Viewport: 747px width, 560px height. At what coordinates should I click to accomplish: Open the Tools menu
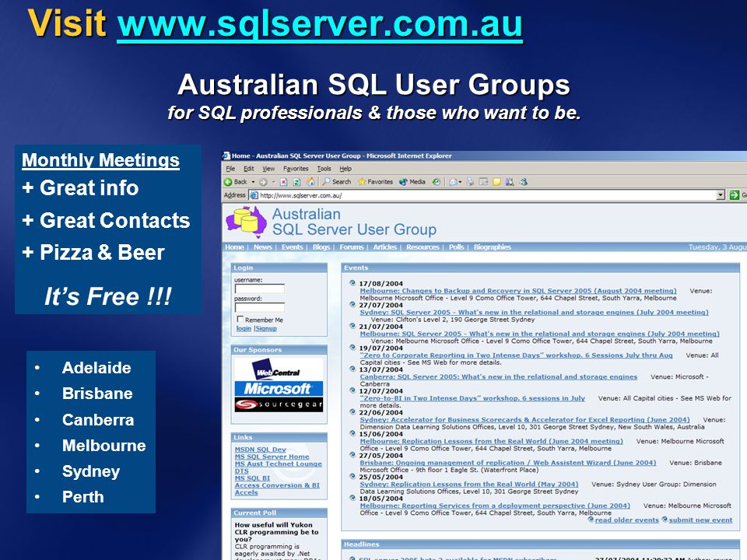(324, 169)
